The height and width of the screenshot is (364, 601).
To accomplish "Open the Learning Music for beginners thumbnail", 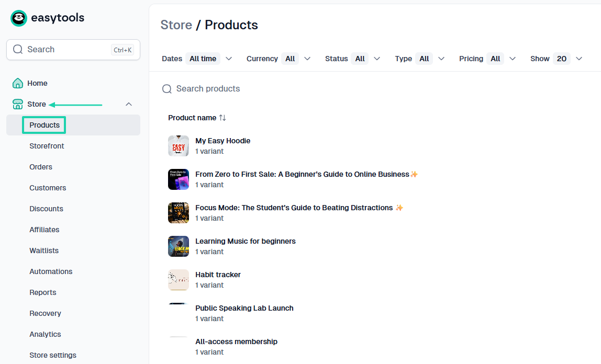I will coord(179,246).
